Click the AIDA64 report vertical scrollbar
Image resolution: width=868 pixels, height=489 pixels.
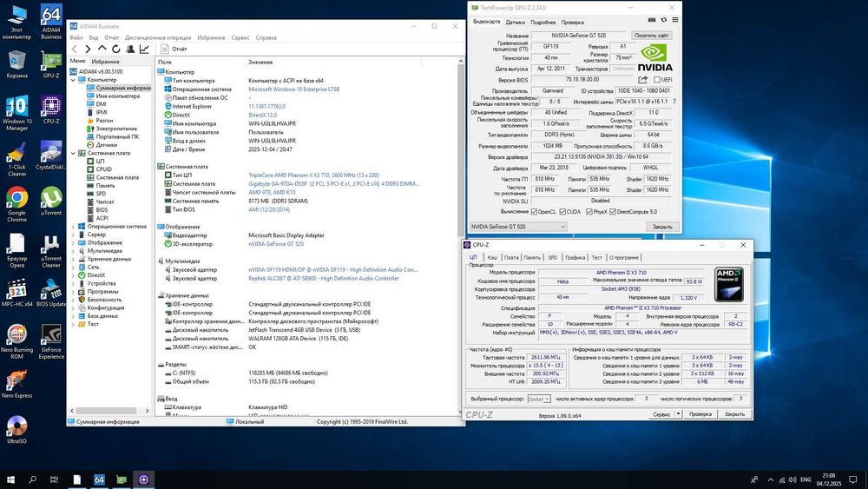[460, 149]
